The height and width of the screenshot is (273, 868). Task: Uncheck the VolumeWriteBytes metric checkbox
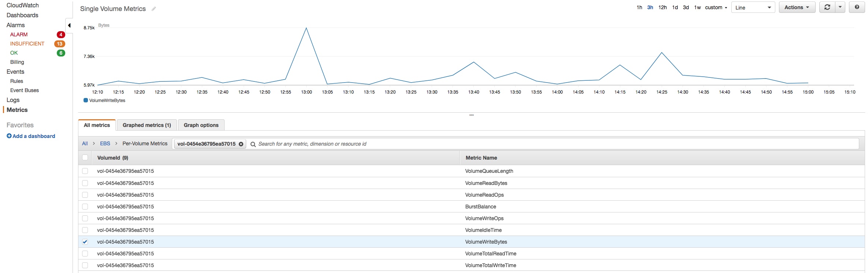[85, 242]
